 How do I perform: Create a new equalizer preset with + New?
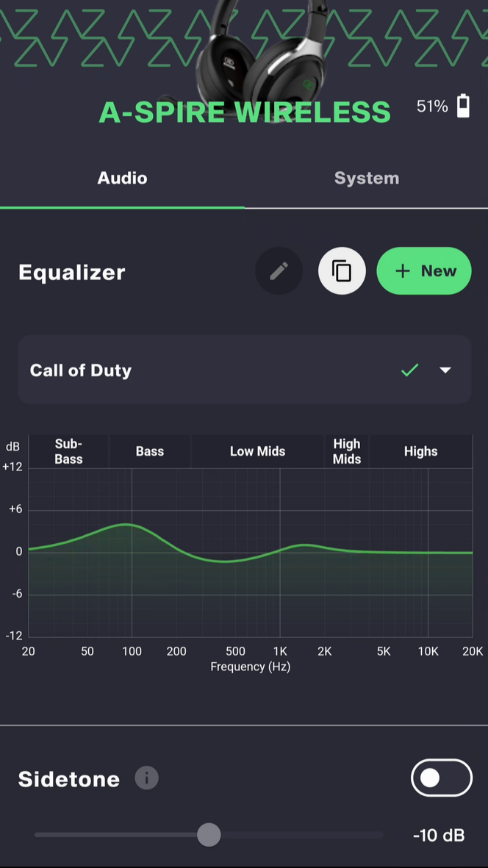[424, 270]
